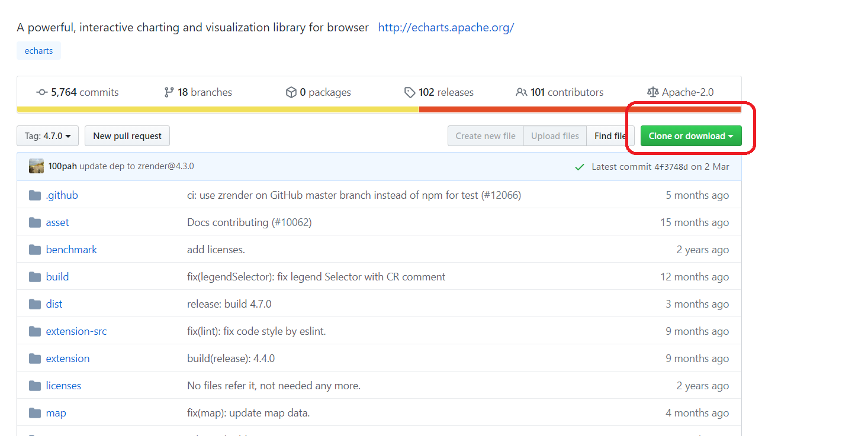Open commit fix(legendSelector) message
Viewport: 868px width, 436px height.
pos(316,277)
